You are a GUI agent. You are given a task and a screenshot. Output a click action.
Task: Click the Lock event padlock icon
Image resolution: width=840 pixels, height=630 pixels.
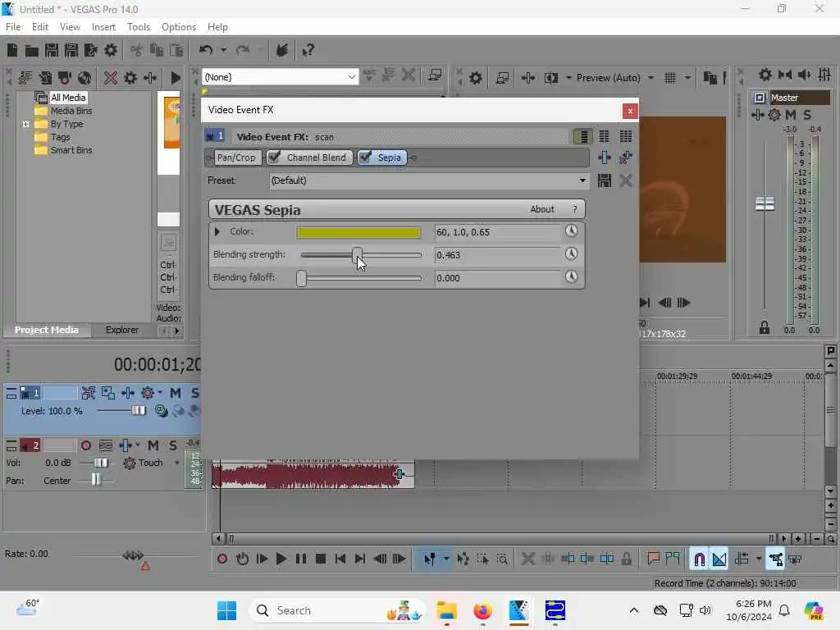pos(626,559)
